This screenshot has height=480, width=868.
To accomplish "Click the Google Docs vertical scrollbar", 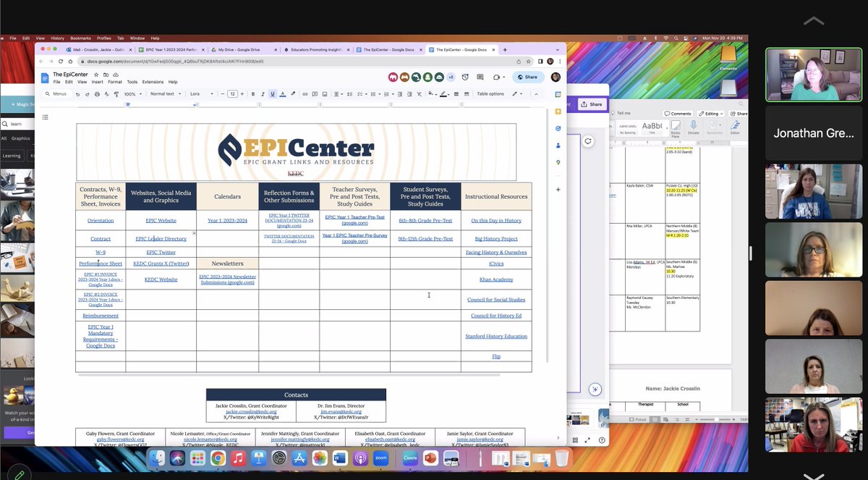I will [548, 235].
